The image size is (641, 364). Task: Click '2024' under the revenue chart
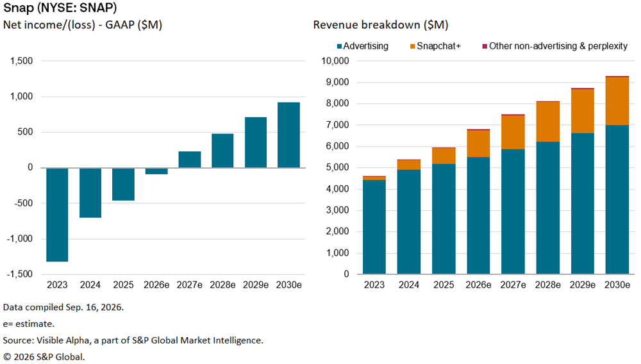pyautogui.click(x=409, y=285)
